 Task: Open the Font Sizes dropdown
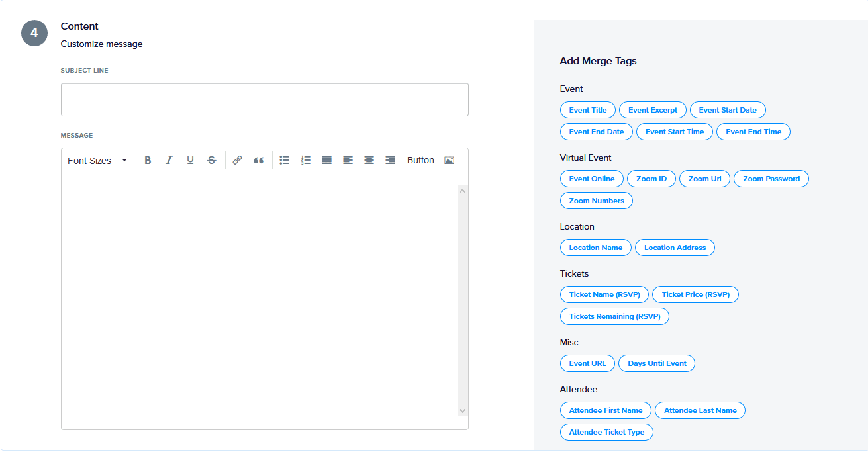[96, 159]
